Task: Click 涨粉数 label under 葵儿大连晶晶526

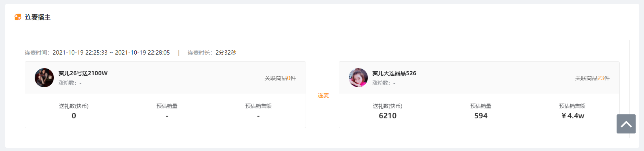Action: tap(384, 83)
